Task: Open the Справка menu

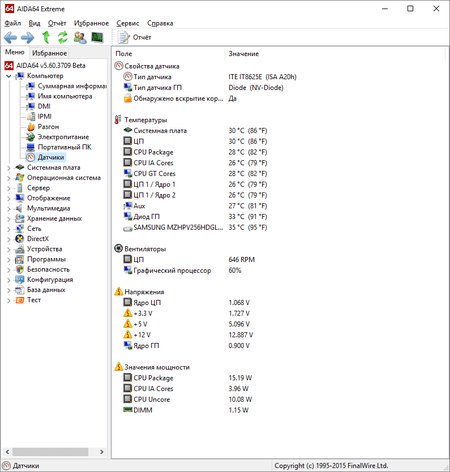Action: [x=160, y=23]
